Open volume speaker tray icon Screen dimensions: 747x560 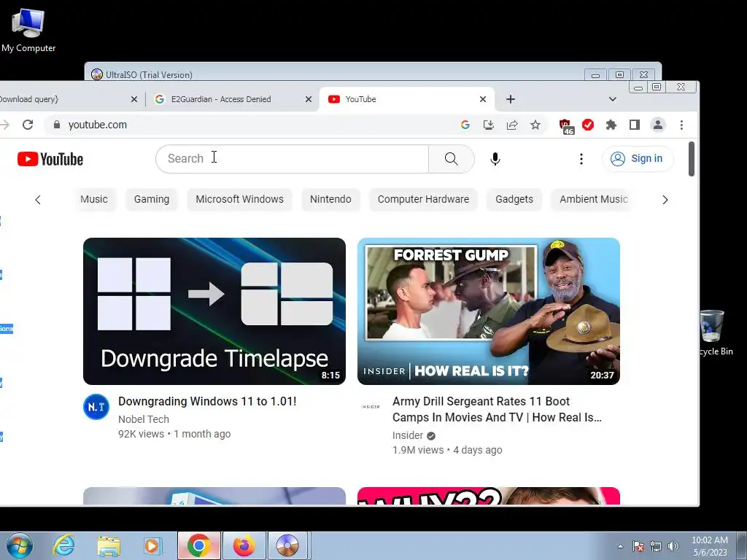point(673,546)
